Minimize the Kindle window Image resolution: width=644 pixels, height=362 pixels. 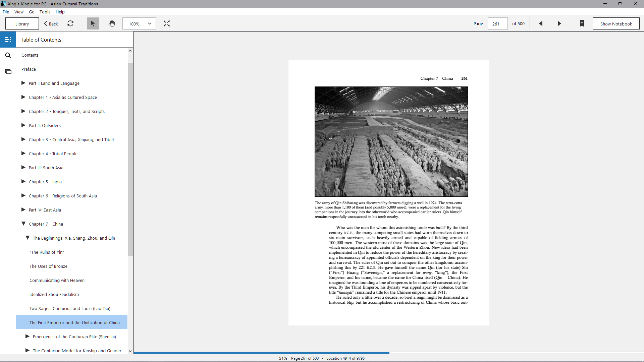point(605,4)
